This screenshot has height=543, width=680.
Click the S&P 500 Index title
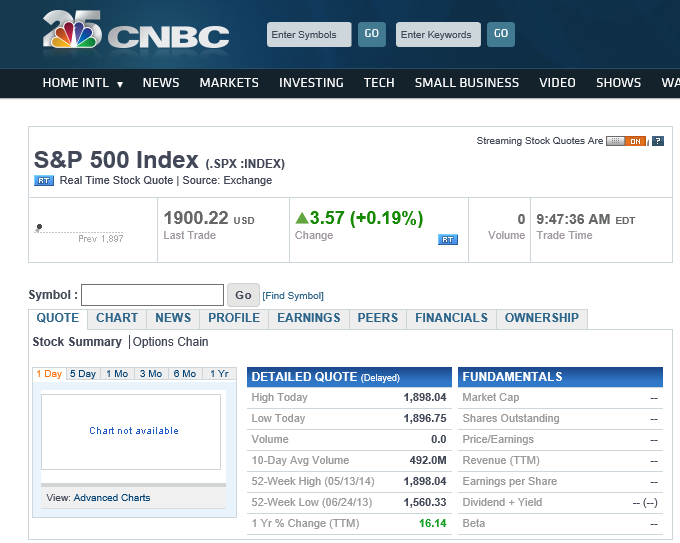[x=116, y=160]
